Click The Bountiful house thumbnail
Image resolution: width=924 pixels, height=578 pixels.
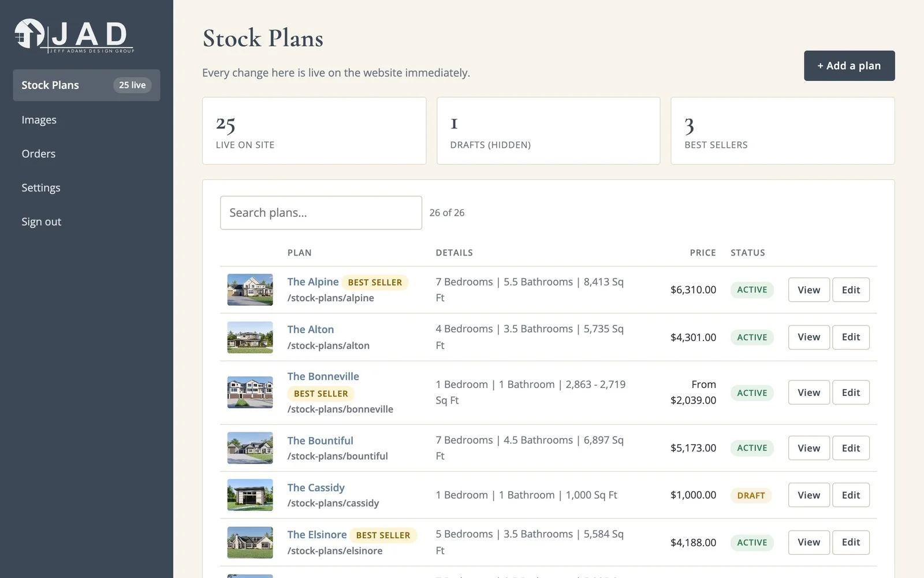[x=250, y=448]
